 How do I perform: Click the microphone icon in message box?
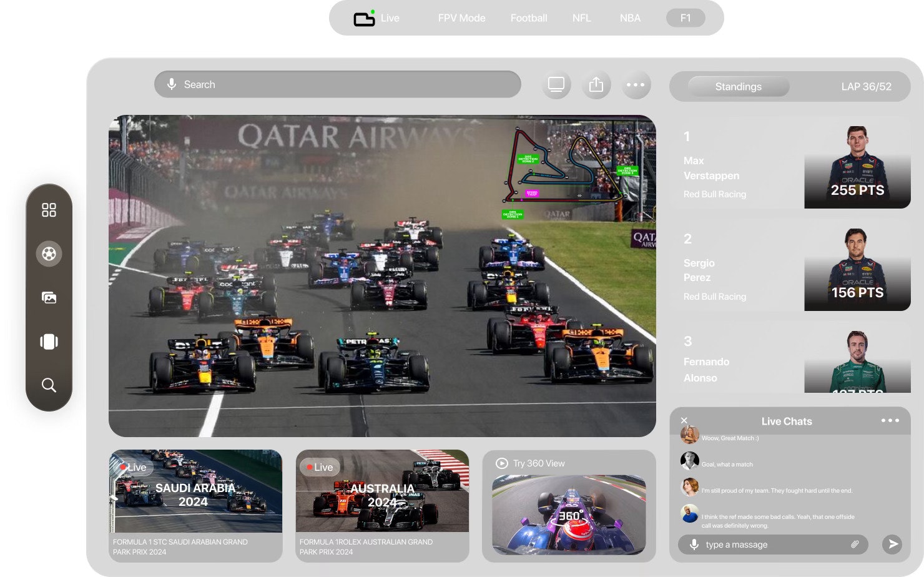pyautogui.click(x=694, y=545)
